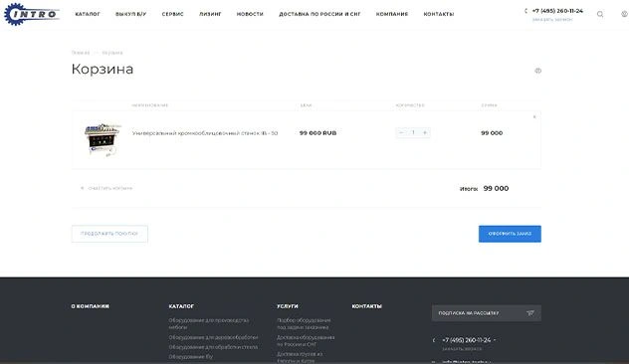The height and width of the screenshot is (364, 629).
Task: Click the subscription send arrow icon
Action: point(530,313)
